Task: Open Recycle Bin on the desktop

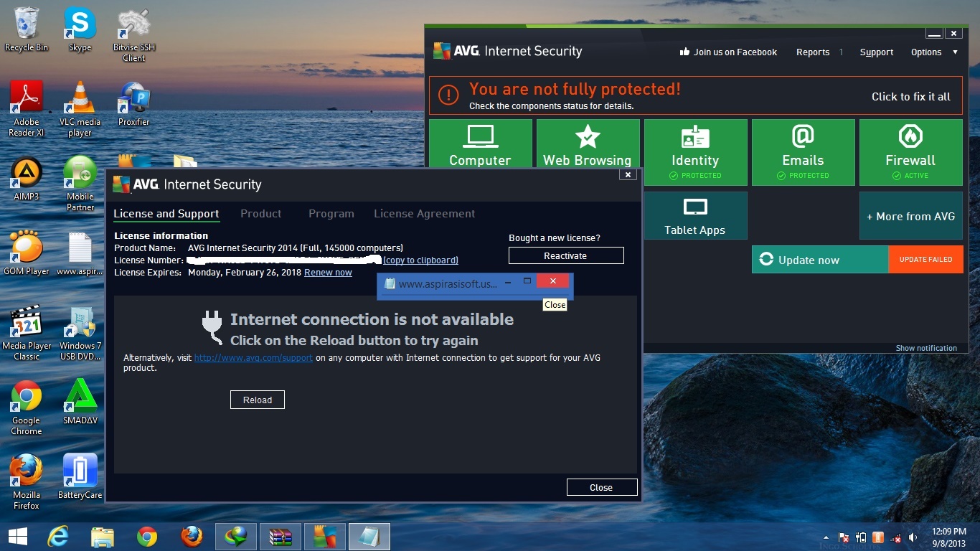Action: tap(27, 29)
